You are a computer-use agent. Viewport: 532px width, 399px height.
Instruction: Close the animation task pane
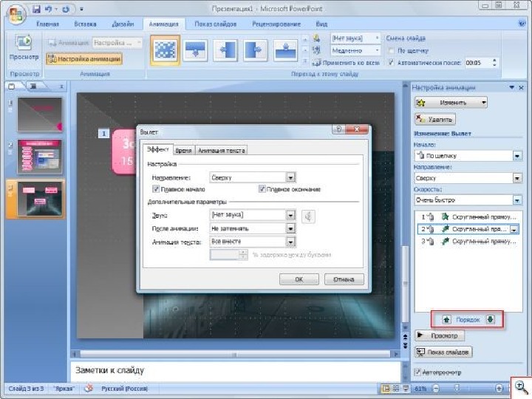[x=522, y=87]
